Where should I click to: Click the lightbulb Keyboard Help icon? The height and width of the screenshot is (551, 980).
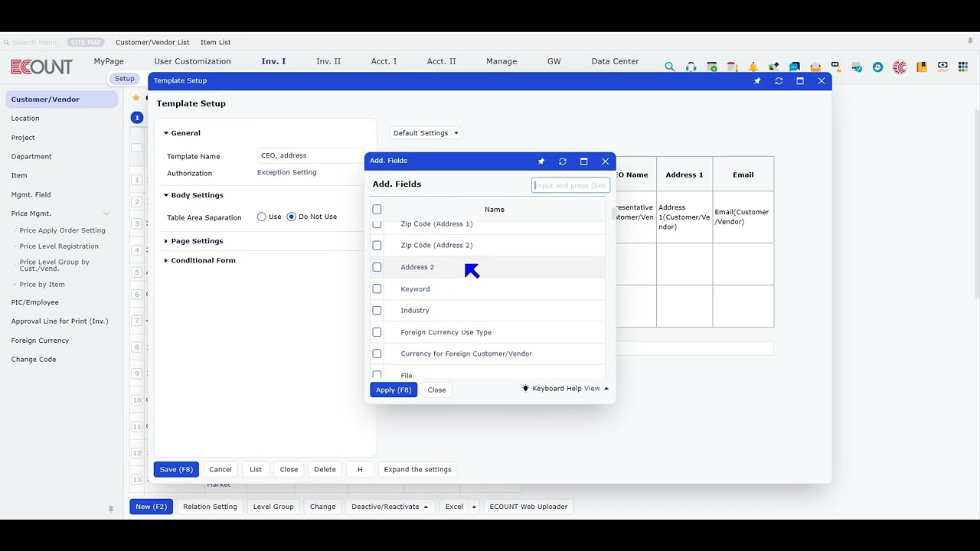pos(525,388)
